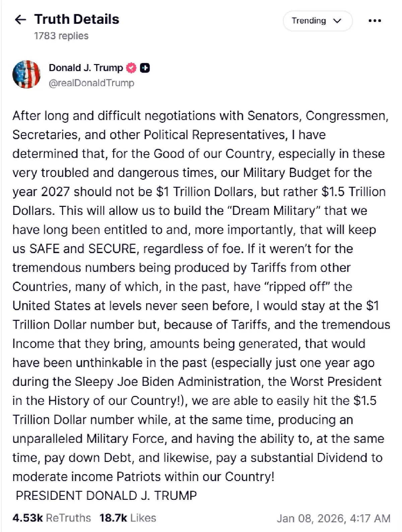Screen dimensions: 402x532
Task: Click the PRESIDENT DONALD J. TRUMP signature line
Action: (106, 495)
